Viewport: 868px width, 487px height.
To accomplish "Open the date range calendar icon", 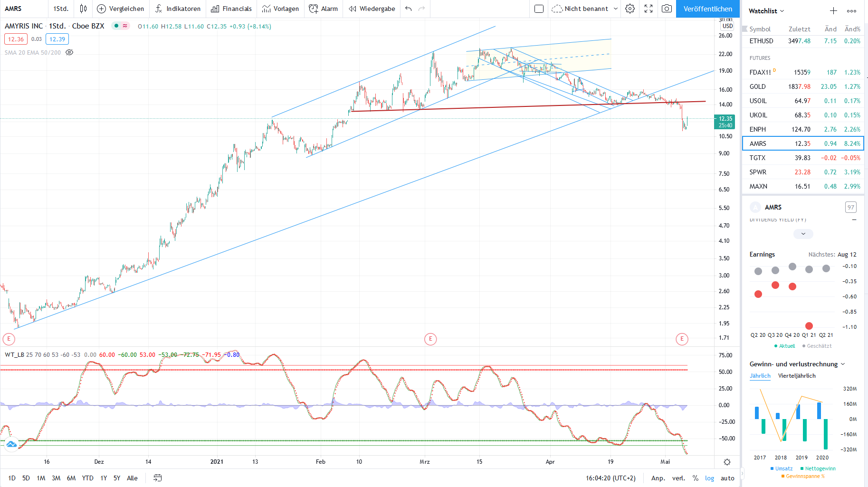I will pyautogui.click(x=158, y=478).
